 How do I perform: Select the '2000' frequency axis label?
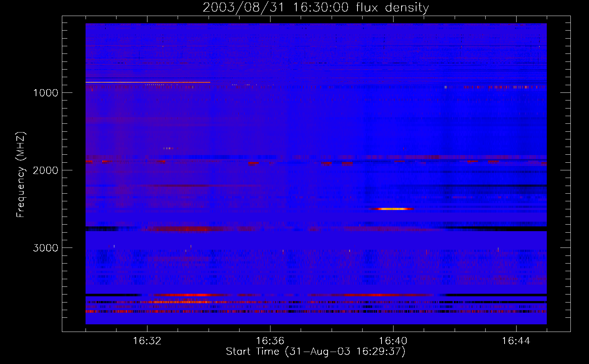point(46,170)
